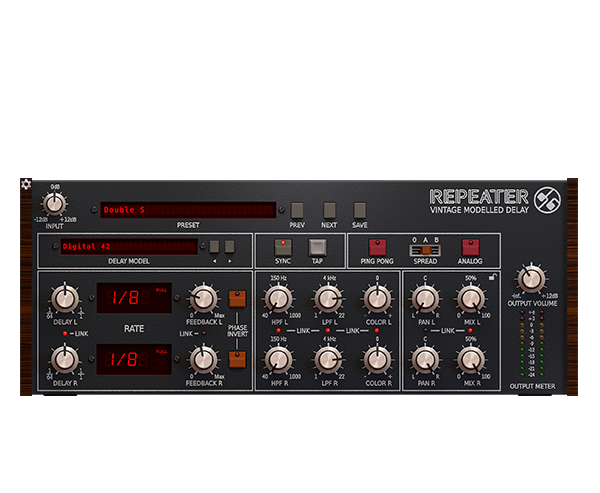600x493 pixels.
Task: Click the RATE label
Action: coord(134,329)
